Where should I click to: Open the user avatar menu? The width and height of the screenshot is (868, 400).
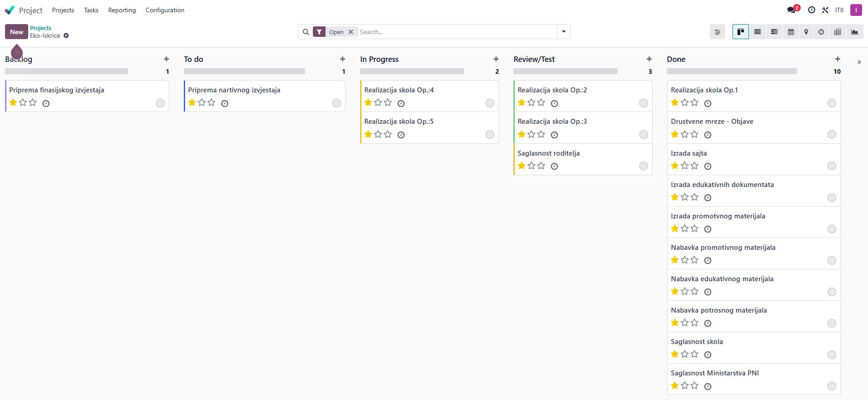[856, 10]
